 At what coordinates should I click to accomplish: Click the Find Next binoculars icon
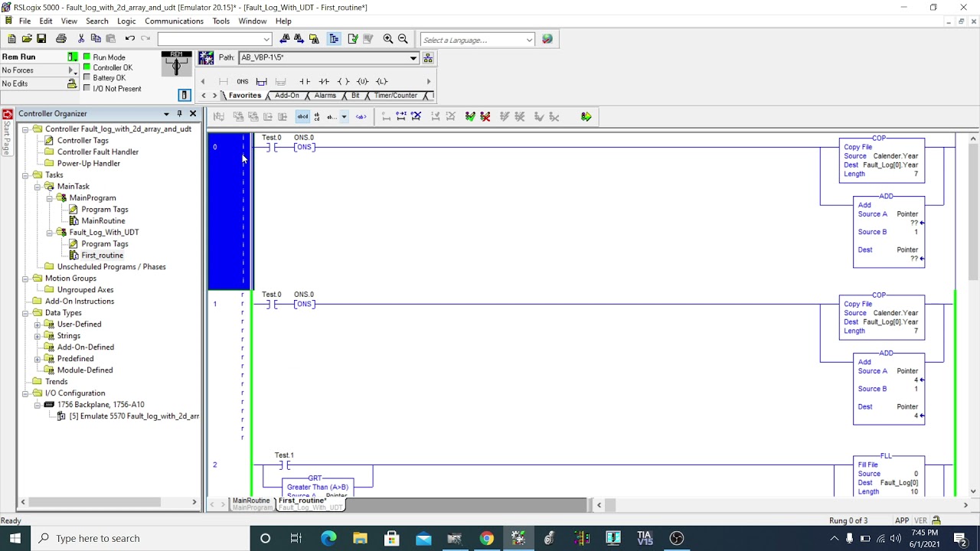[x=299, y=39]
